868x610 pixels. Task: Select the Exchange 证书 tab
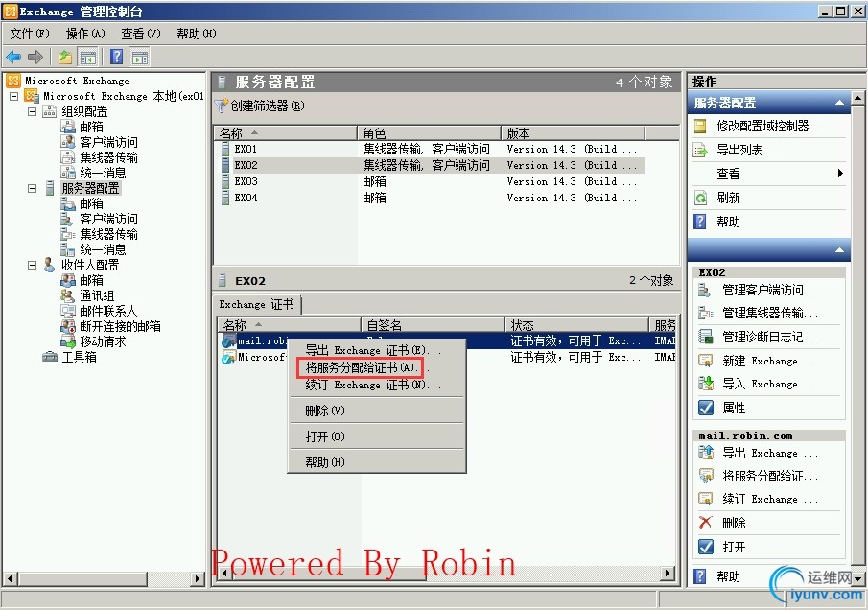(257, 304)
